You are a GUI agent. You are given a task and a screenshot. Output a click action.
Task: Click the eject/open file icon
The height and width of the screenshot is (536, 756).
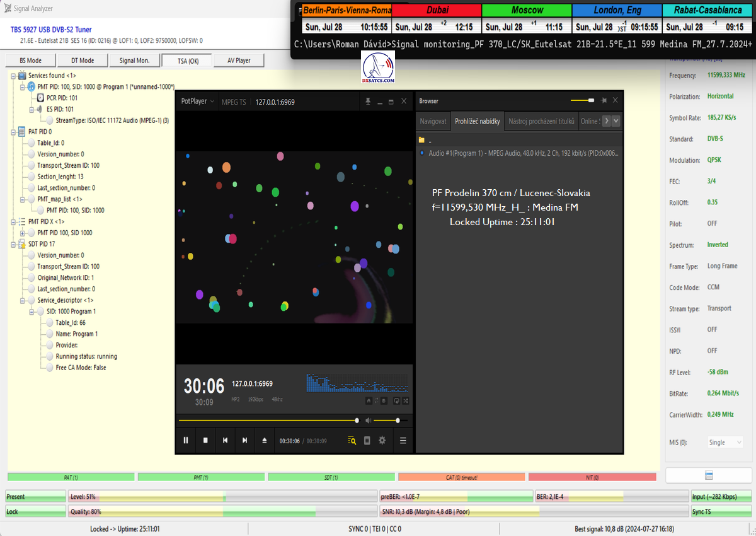click(265, 441)
